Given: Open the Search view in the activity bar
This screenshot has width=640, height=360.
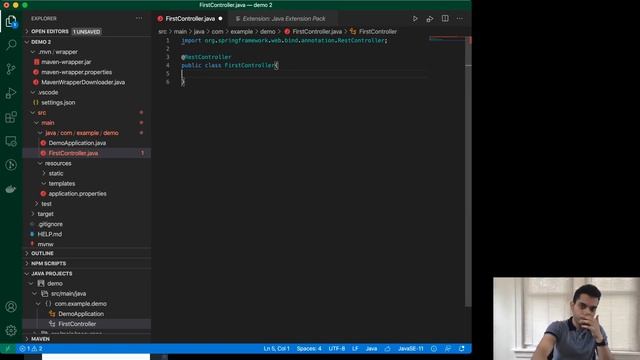Looking at the screenshot, I should click(x=11, y=44).
